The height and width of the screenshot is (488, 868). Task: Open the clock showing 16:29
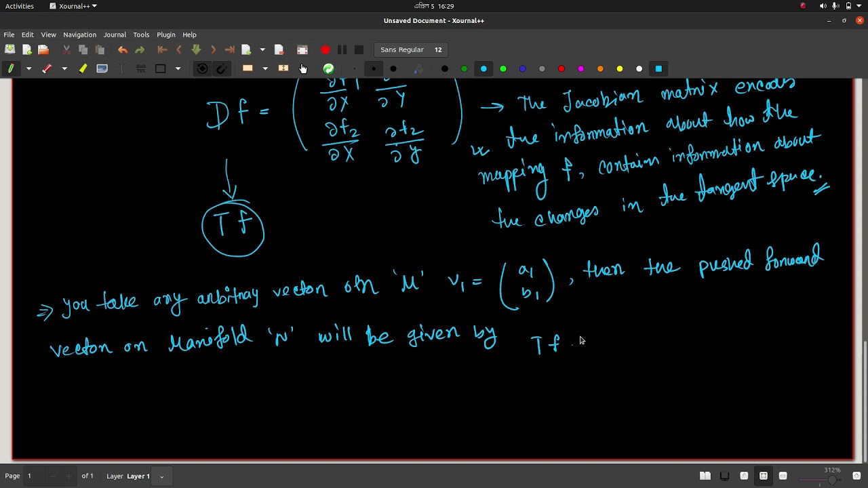pyautogui.click(x=434, y=6)
